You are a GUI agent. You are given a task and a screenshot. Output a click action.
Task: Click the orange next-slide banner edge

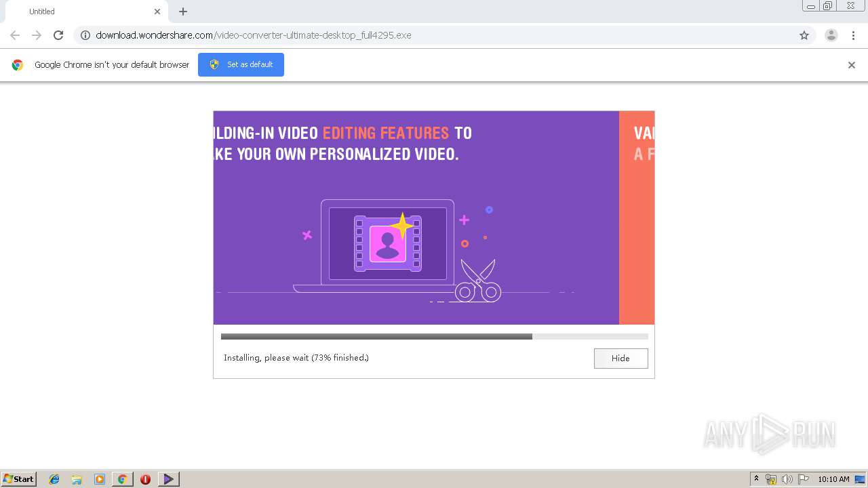(x=637, y=218)
